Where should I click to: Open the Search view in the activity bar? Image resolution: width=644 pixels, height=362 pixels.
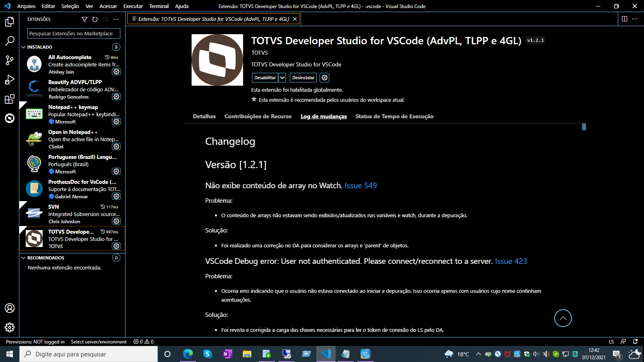pos(9,41)
